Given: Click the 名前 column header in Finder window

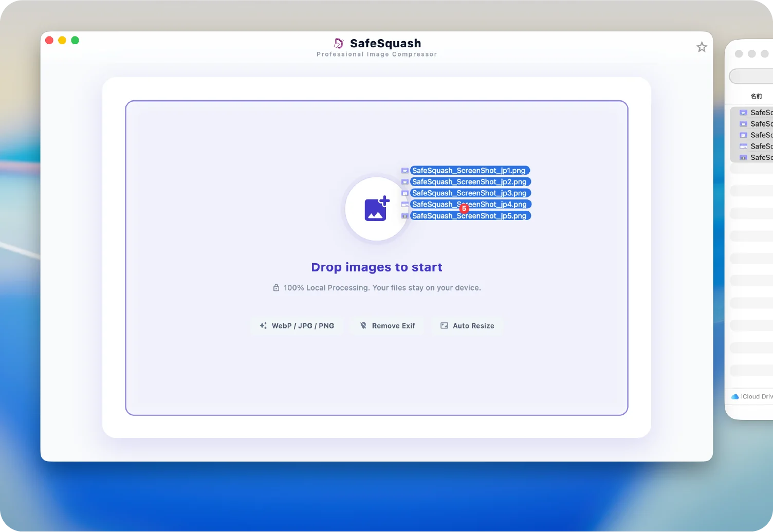Looking at the screenshot, I should pos(756,96).
